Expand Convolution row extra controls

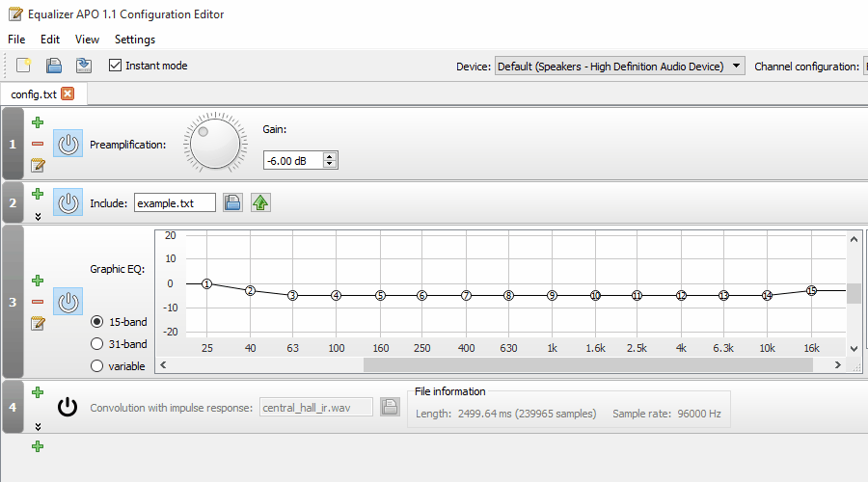point(38,427)
